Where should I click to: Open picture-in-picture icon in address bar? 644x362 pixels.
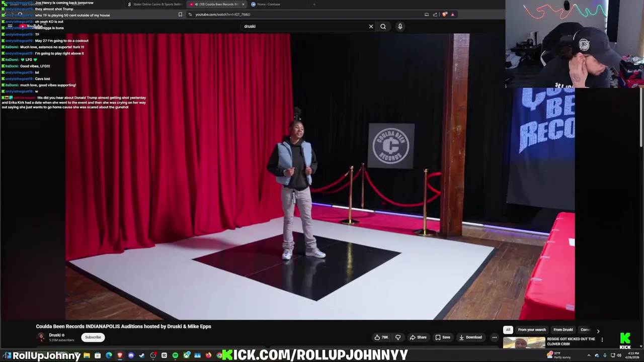pyautogui.click(x=427, y=15)
